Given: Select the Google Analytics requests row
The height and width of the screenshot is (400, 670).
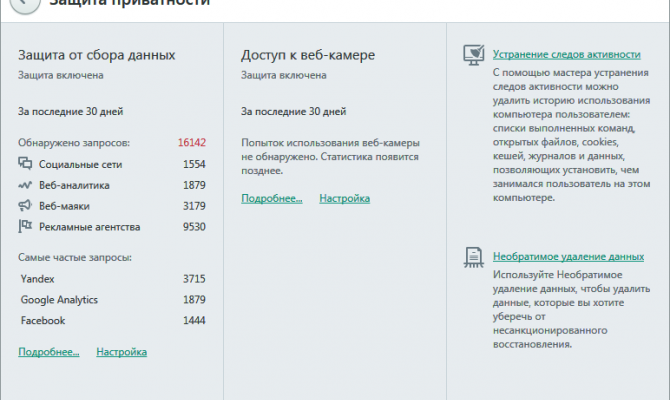Looking at the screenshot, I should coord(113,300).
